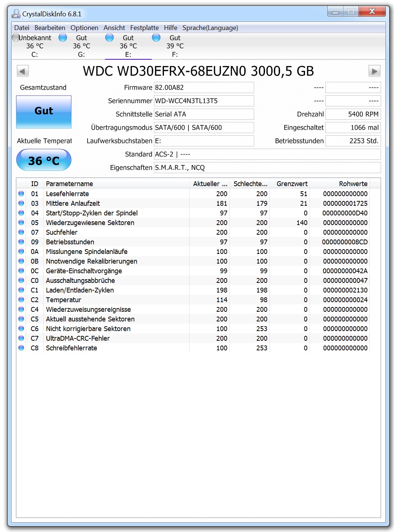Click the ID column header
This screenshot has width=394, height=532.
coord(35,184)
